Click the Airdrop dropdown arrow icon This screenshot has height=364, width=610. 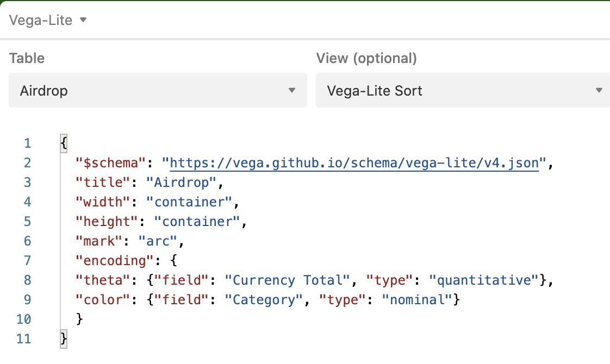(x=292, y=90)
